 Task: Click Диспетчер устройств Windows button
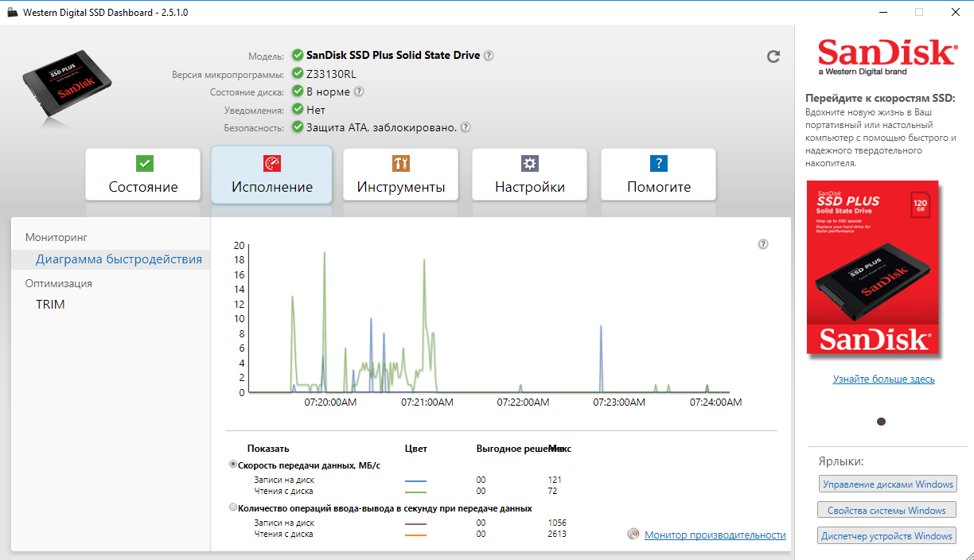pos(887,536)
